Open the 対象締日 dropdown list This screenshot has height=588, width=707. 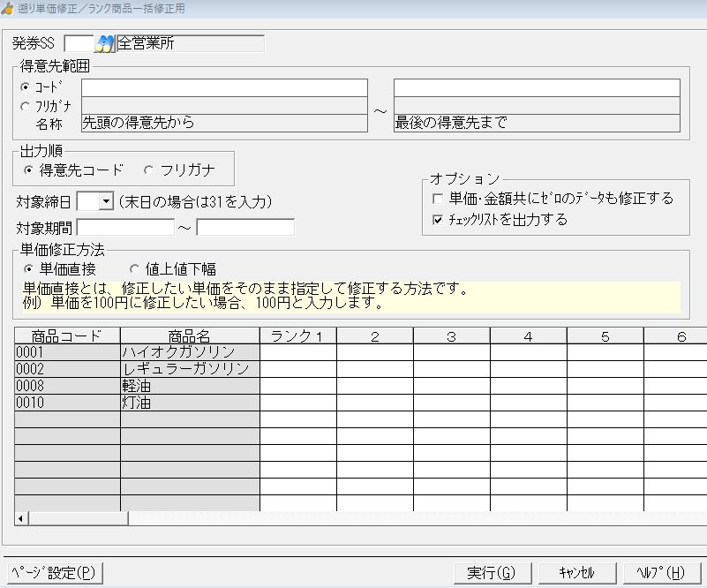pyautogui.click(x=106, y=202)
